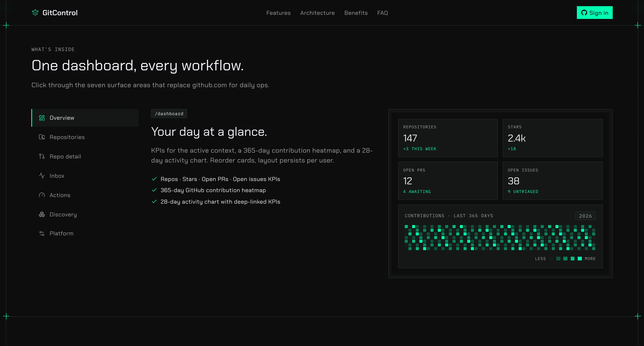Select the Discovery tab
Image resolution: width=644 pixels, height=346 pixels.
[85, 214]
